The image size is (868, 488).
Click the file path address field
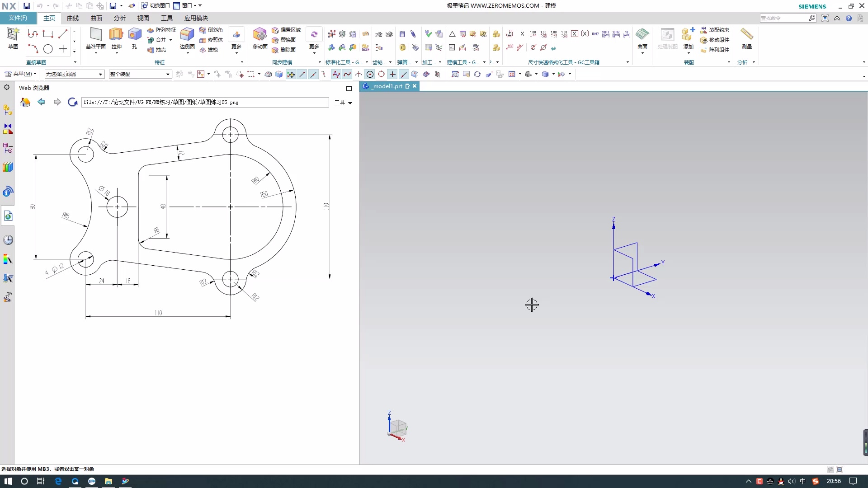click(x=205, y=103)
